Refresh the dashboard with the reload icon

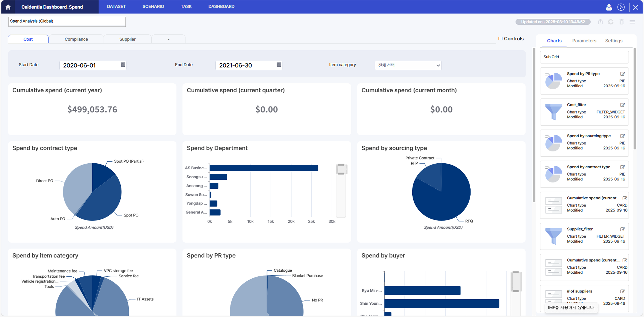tap(611, 22)
